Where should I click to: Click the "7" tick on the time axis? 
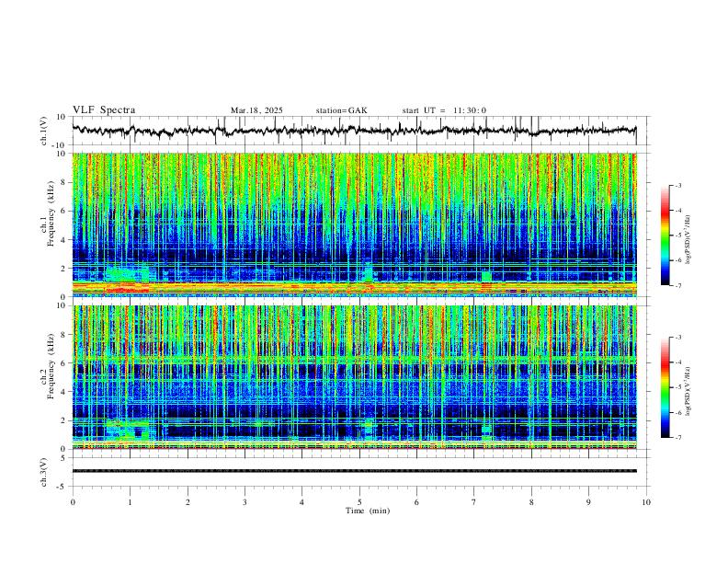pyautogui.click(x=474, y=502)
